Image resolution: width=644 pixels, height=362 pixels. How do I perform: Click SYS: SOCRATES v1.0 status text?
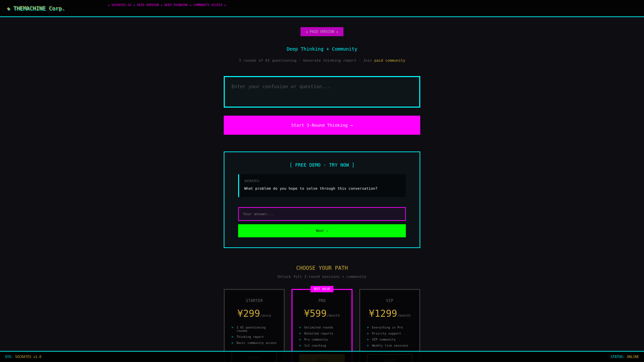(23, 357)
